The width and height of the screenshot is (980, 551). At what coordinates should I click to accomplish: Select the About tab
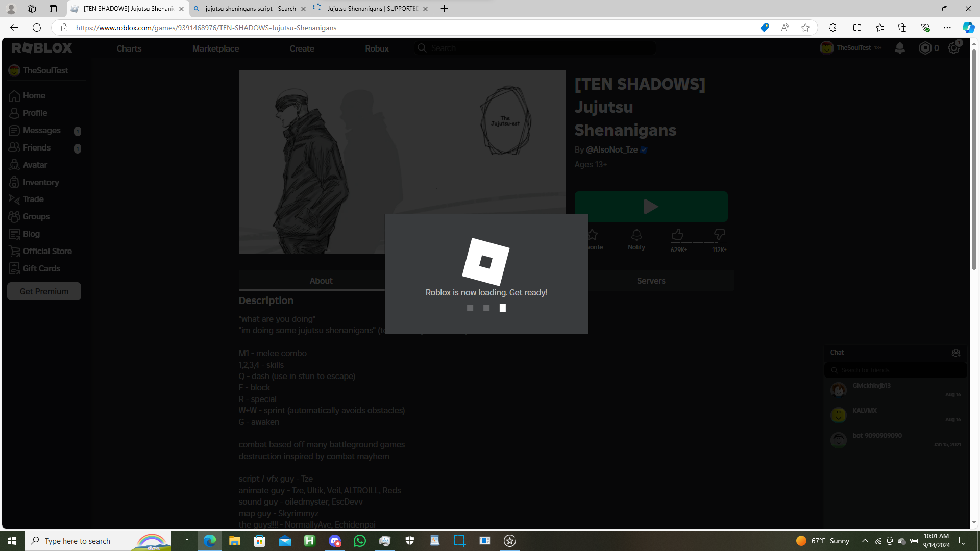321,281
